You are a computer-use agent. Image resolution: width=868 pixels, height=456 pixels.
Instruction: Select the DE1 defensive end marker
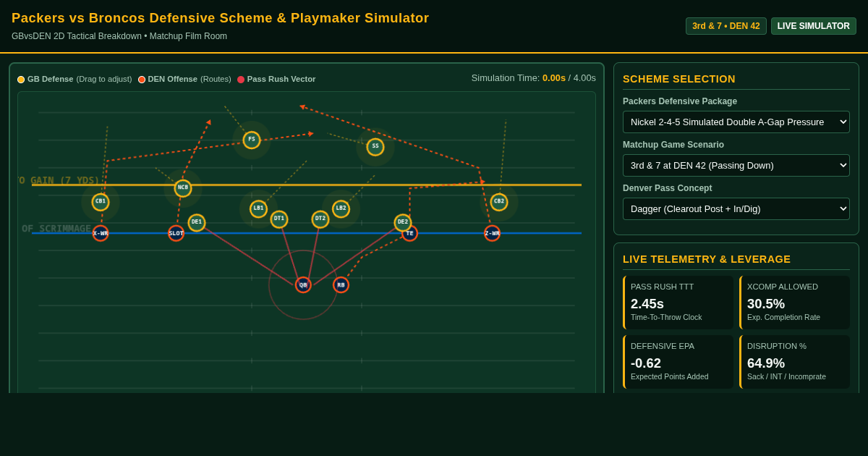[x=197, y=223]
